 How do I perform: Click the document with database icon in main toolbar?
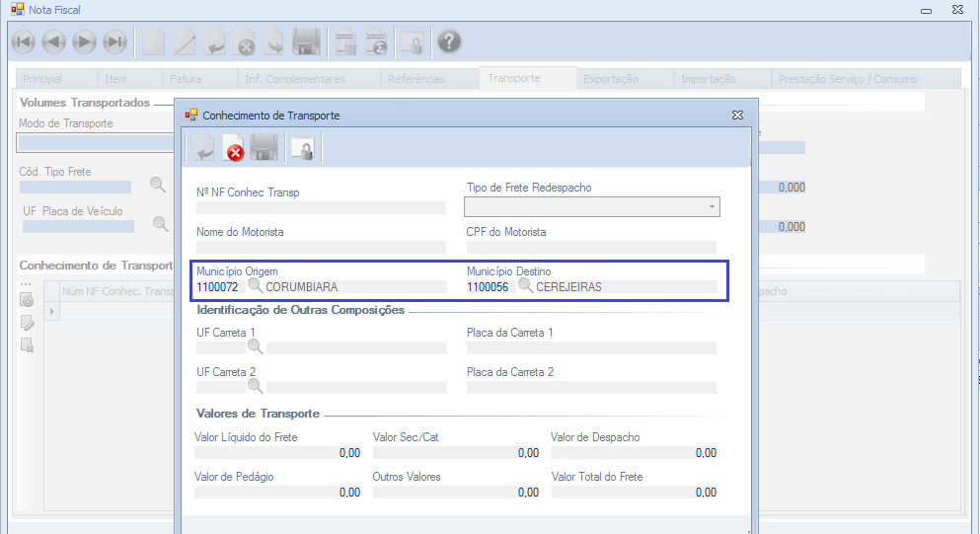345,42
